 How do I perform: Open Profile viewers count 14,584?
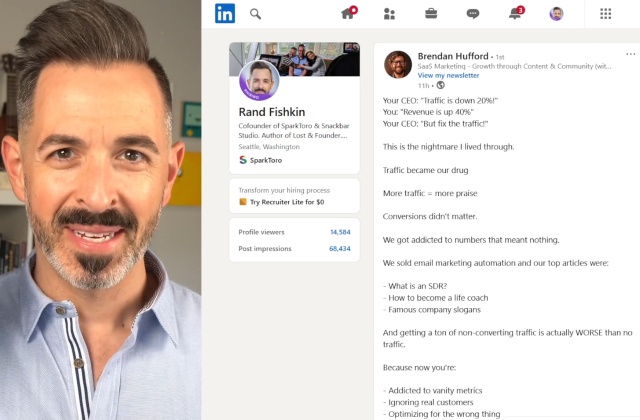click(340, 232)
